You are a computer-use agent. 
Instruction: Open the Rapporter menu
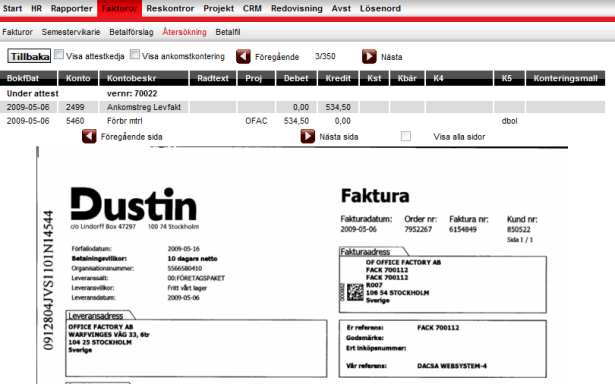(x=71, y=8)
